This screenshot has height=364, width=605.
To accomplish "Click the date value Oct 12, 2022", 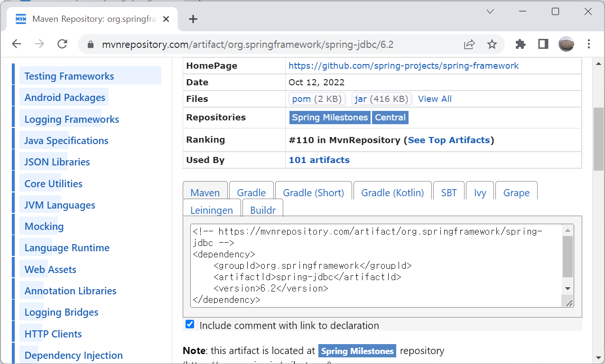I will coord(316,82).
